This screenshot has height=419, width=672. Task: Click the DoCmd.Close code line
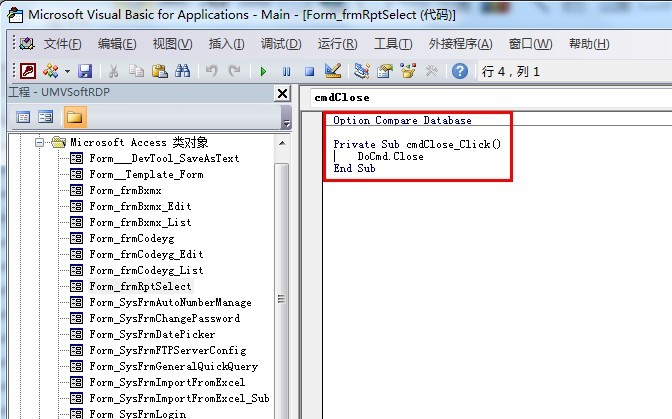(390, 156)
